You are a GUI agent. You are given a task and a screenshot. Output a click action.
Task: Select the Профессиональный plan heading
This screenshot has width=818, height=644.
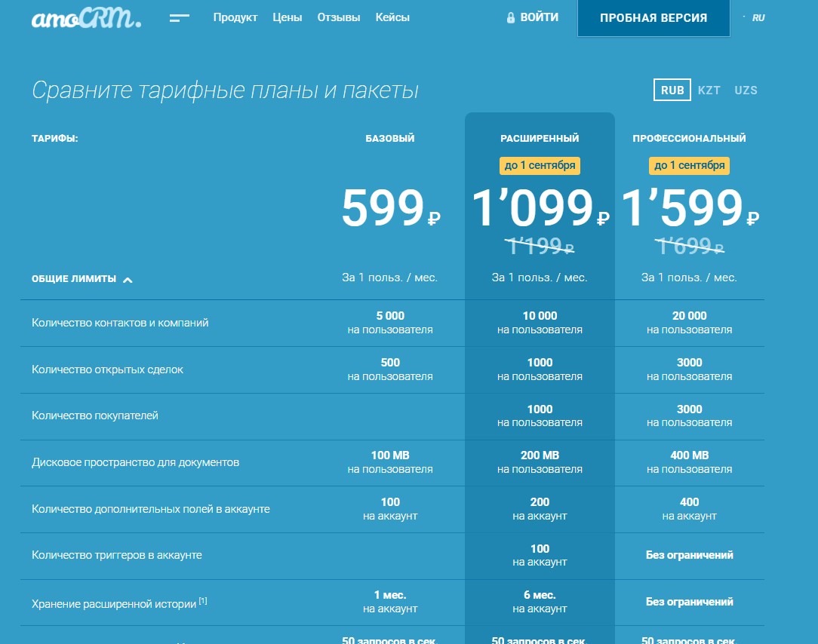click(x=689, y=139)
